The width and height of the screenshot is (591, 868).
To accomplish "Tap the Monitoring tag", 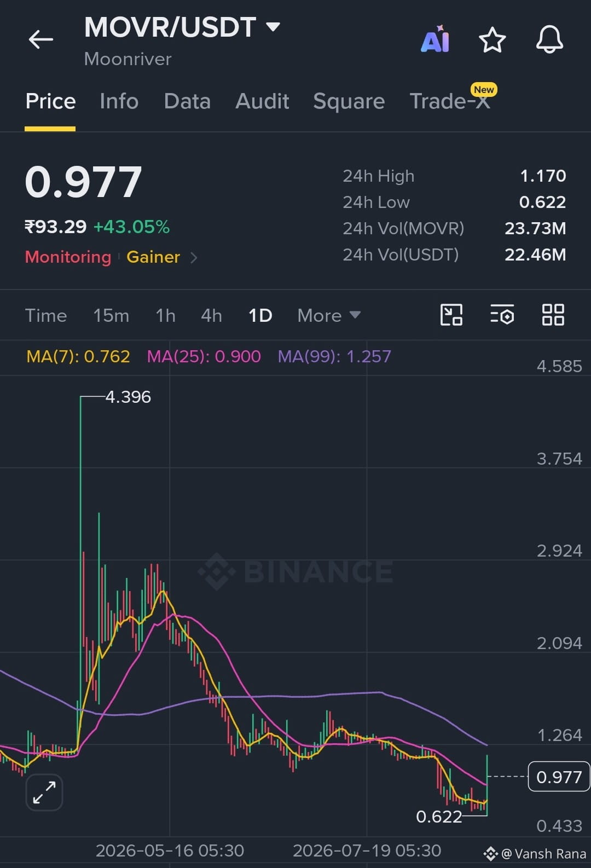I will coord(68,257).
